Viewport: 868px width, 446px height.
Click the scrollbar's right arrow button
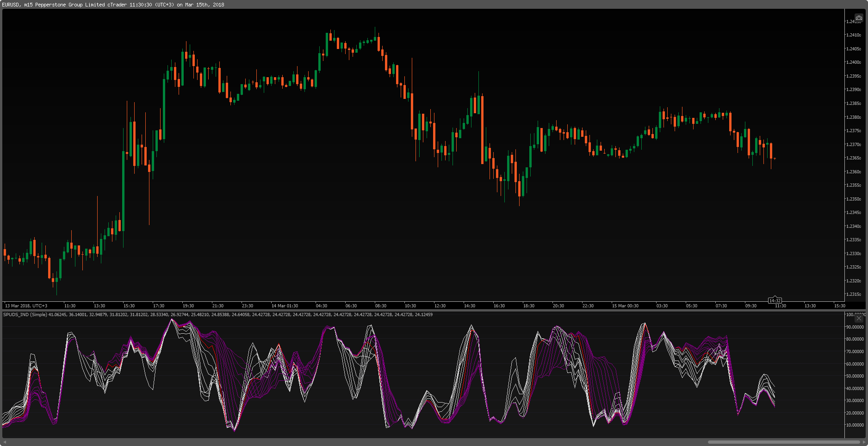tap(864, 442)
